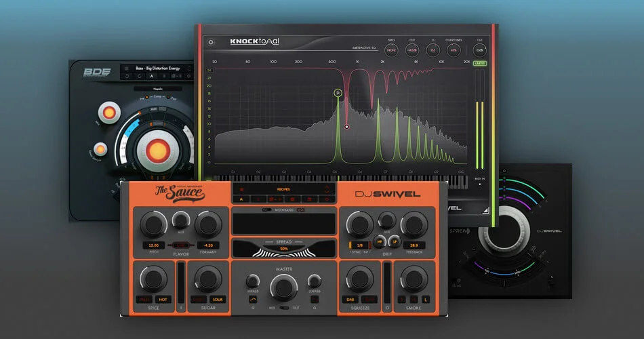Screen dimensions: 644x339
Task: Click the Spice knob
Action: [154, 279]
